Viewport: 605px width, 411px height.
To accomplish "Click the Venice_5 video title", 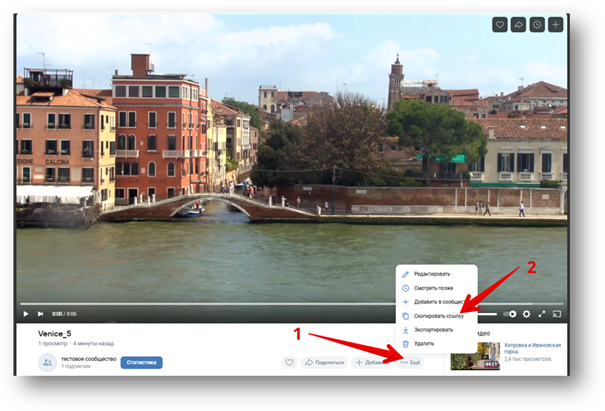I will point(54,333).
